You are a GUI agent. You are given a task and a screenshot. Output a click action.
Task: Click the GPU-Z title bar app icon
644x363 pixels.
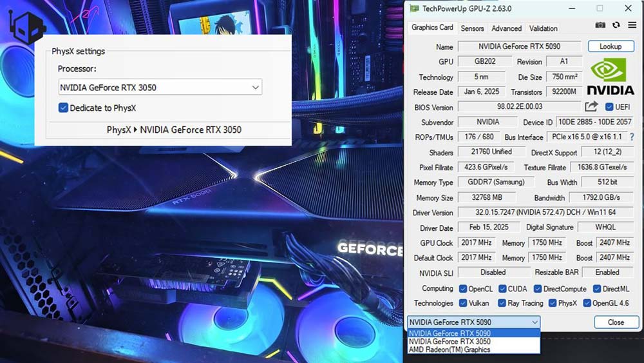[x=413, y=8]
